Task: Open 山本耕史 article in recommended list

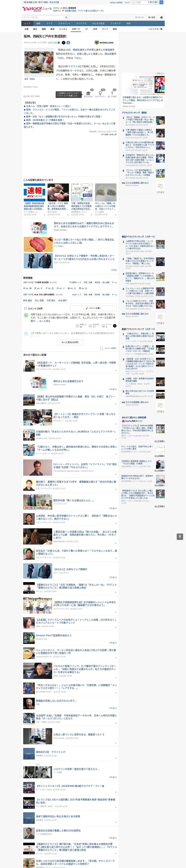Action: (76, 517)
